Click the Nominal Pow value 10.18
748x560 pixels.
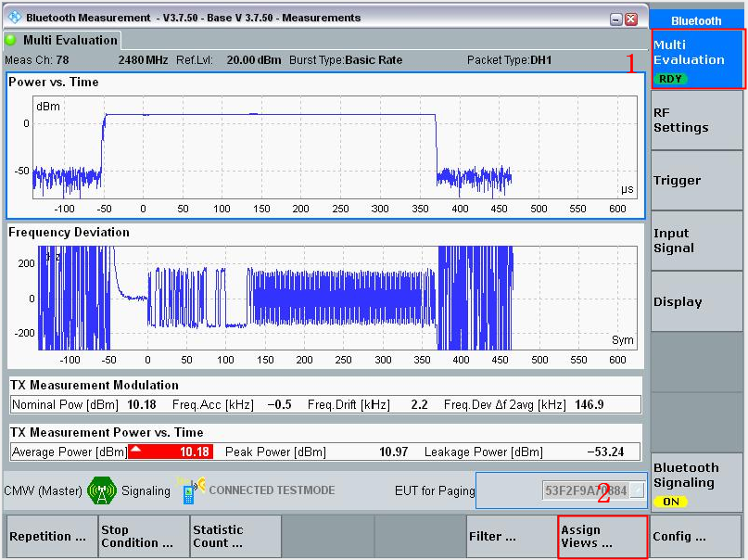[x=142, y=404]
